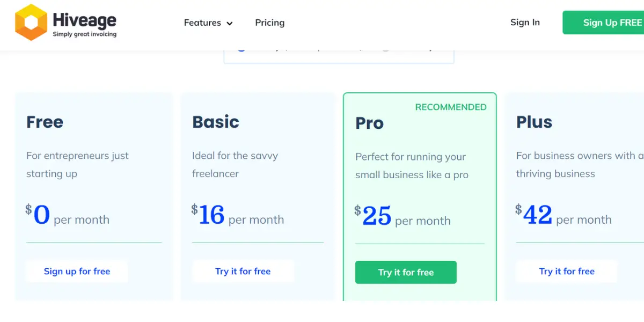Click the RECOMMENDED badge on Pro card
Screen dimensions: 644x322
(451, 107)
